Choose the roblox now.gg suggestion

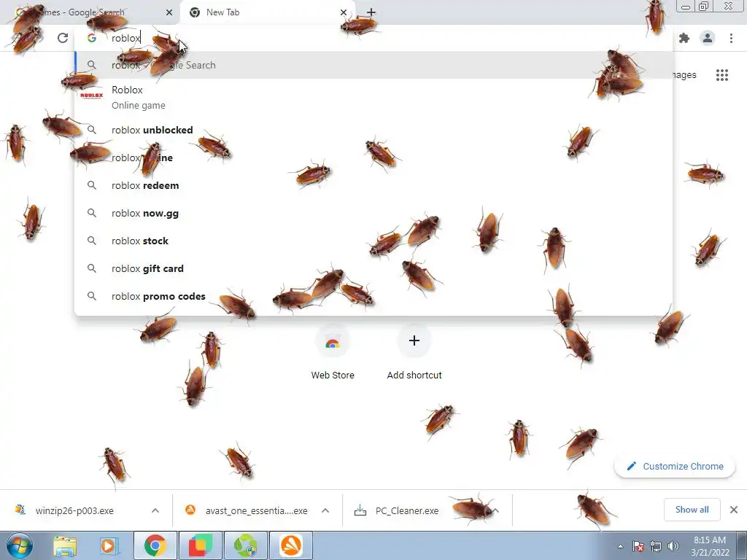pos(374,213)
